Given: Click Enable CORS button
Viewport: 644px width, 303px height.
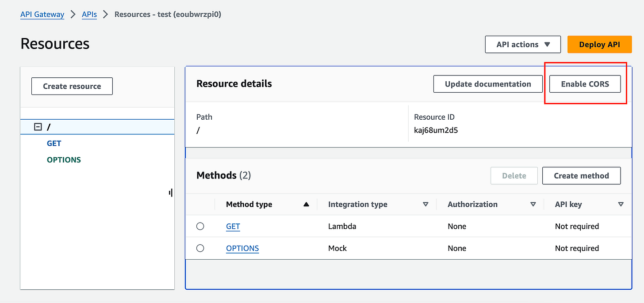Looking at the screenshot, I should (585, 84).
